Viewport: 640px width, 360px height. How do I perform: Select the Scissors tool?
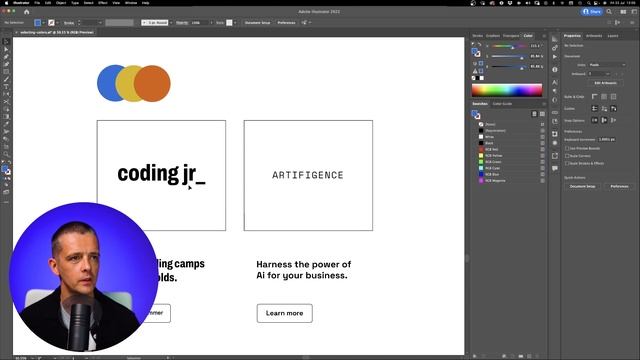tap(6, 102)
